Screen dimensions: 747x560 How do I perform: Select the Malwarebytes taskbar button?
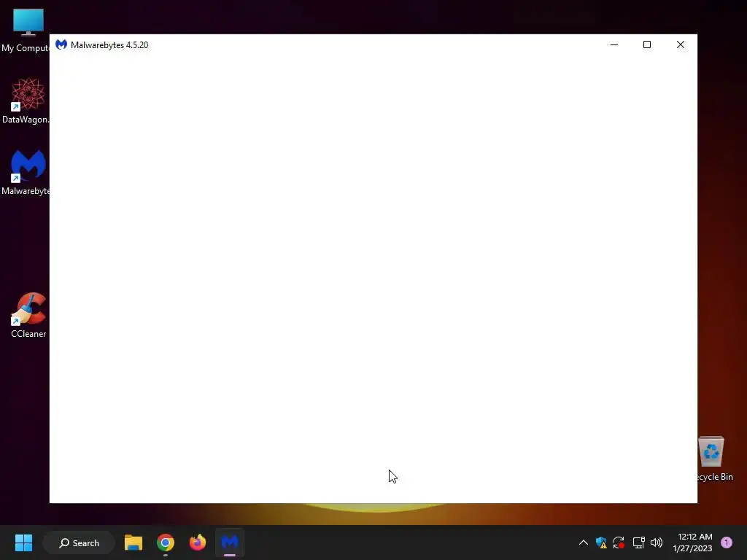click(x=230, y=542)
